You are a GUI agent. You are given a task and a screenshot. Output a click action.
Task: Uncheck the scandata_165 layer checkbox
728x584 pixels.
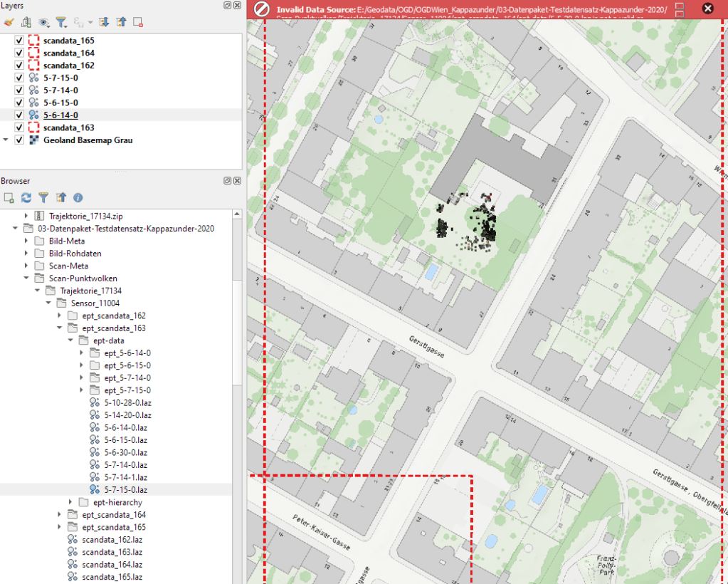(19, 41)
